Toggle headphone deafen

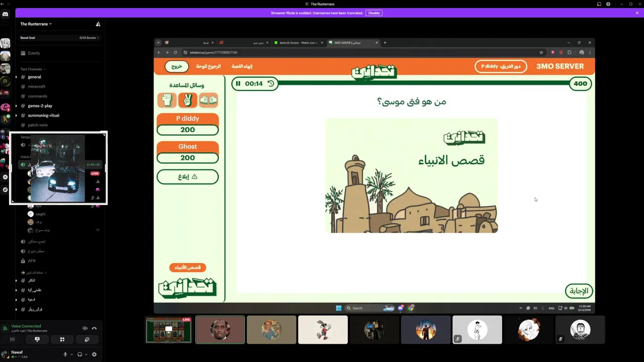pyautogui.click(x=79, y=354)
